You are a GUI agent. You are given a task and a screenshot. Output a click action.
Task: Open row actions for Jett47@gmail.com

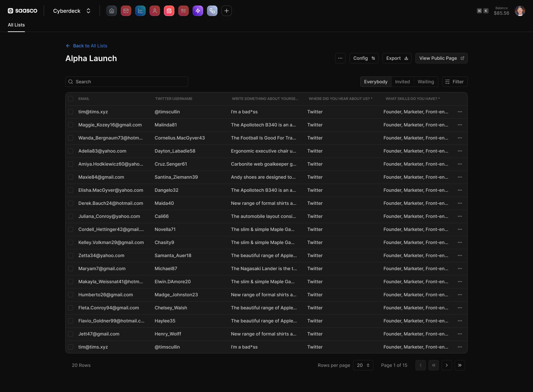pos(460,334)
